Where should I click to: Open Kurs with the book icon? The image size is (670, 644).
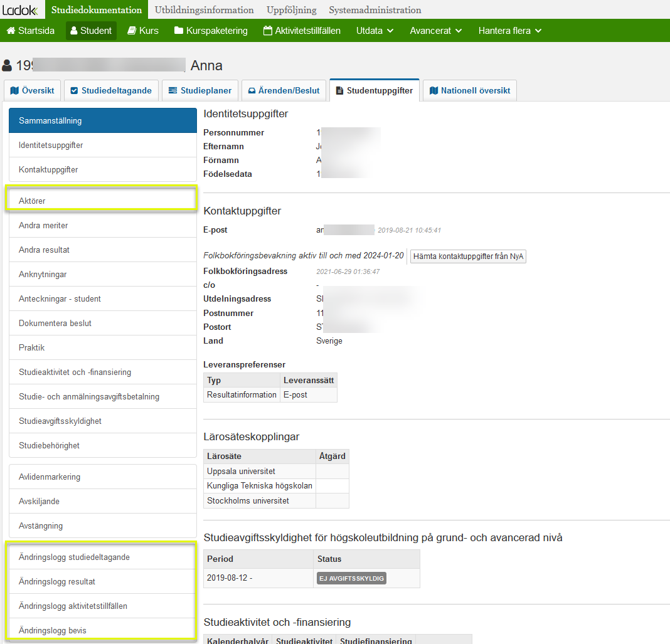click(143, 31)
